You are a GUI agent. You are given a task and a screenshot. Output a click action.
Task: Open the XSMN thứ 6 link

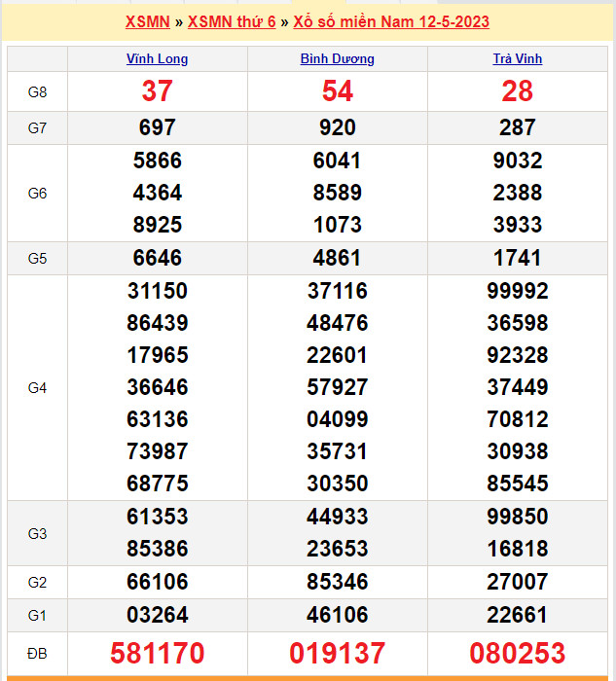[x=232, y=21]
